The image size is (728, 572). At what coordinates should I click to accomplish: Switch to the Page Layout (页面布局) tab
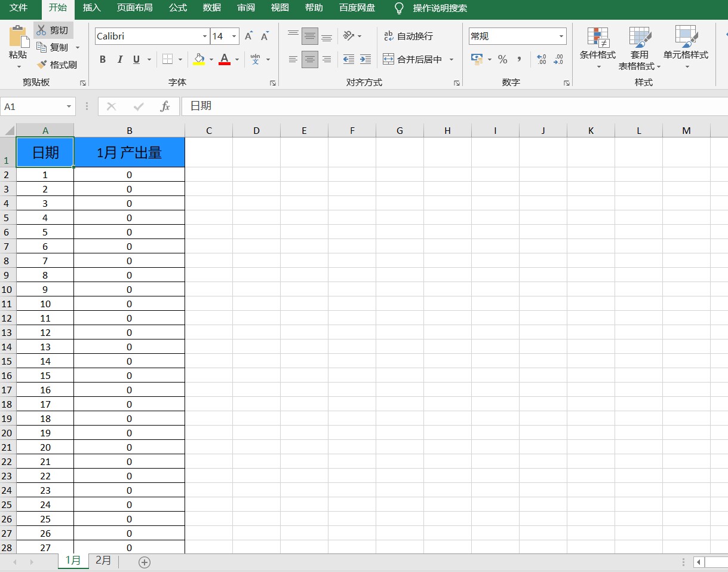pyautogui.click(x=134, y=8)
